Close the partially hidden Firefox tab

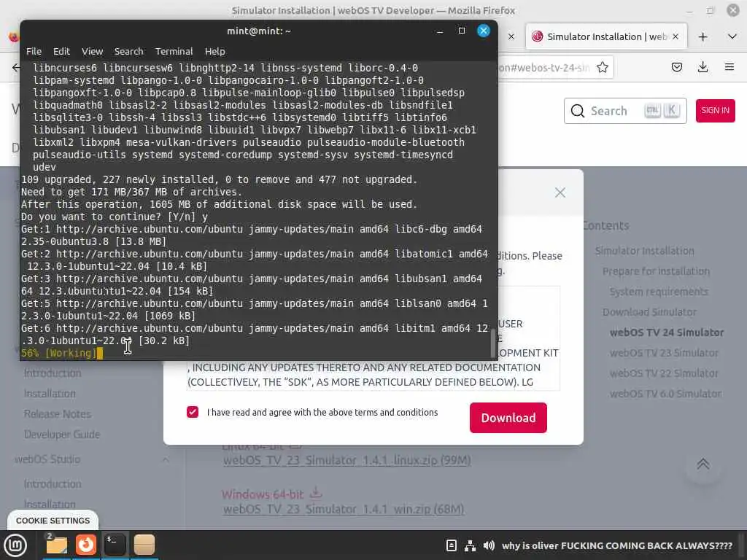(511, 36)
